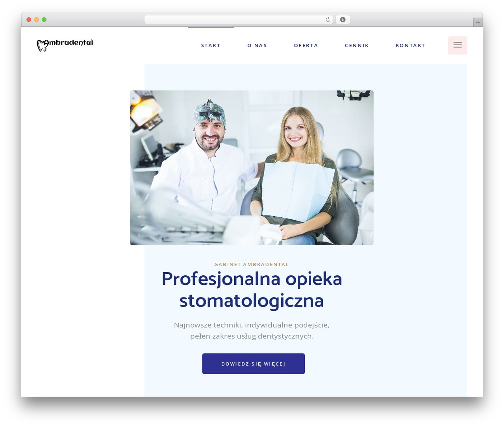The height and width of the screenshot is (427, 504).
Task: Click the text Najnowsze techniki, indywidualne podejście
Action: (252, 325)
